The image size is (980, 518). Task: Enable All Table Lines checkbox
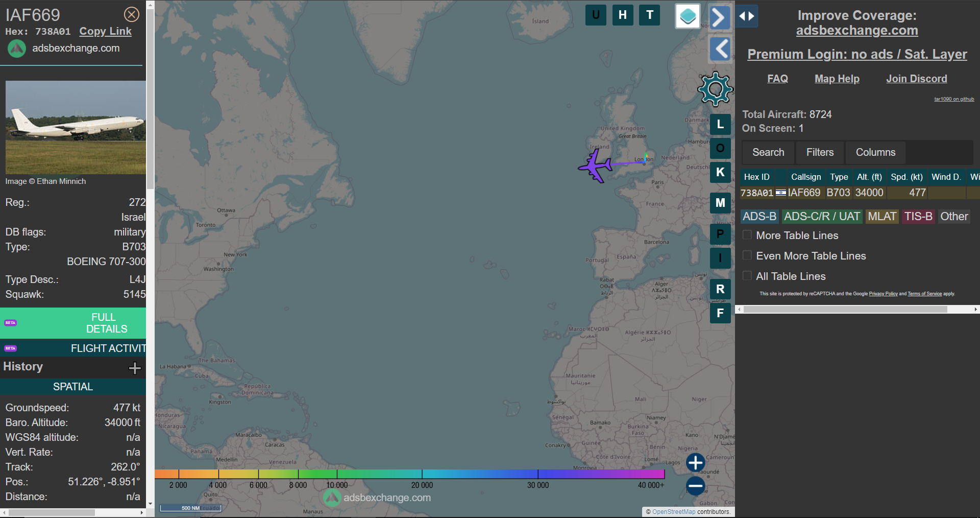(x=747, y=276)
